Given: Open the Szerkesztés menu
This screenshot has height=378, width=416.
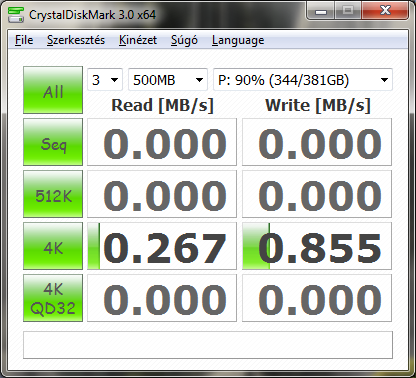Looking at the screenshot, I should tap(76, 40).
